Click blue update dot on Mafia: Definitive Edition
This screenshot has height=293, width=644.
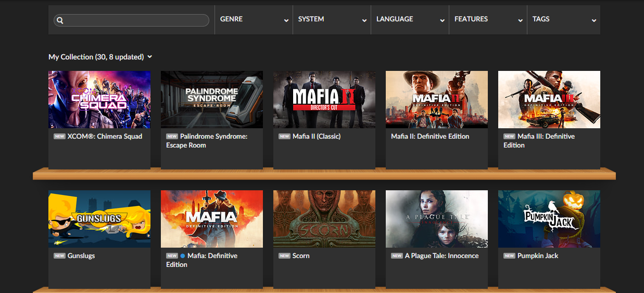point(183,256)
